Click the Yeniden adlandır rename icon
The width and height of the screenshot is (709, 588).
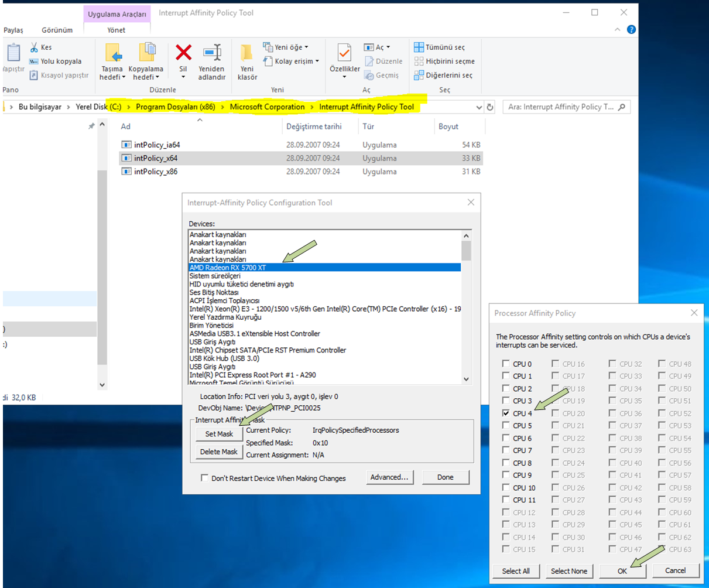(x=212, y=53)
